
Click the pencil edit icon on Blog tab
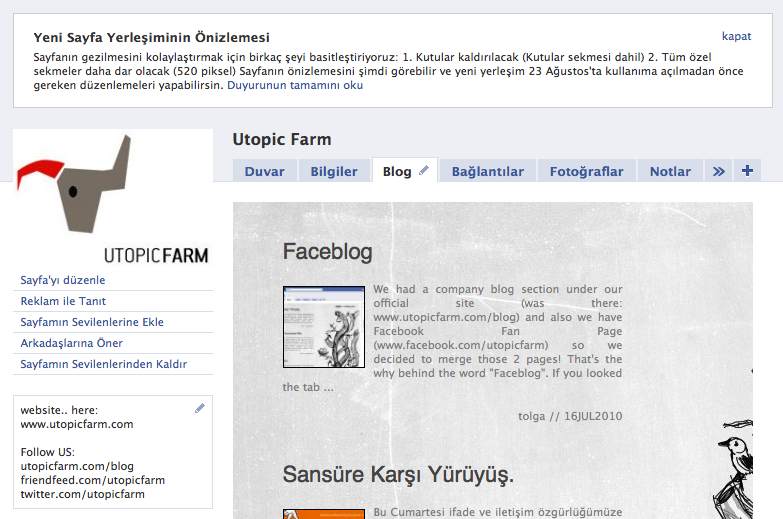424,170
